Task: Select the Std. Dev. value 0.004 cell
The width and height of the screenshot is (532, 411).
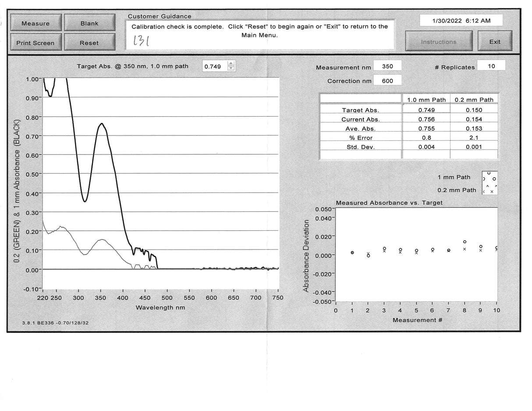Action: coord(426,147)
